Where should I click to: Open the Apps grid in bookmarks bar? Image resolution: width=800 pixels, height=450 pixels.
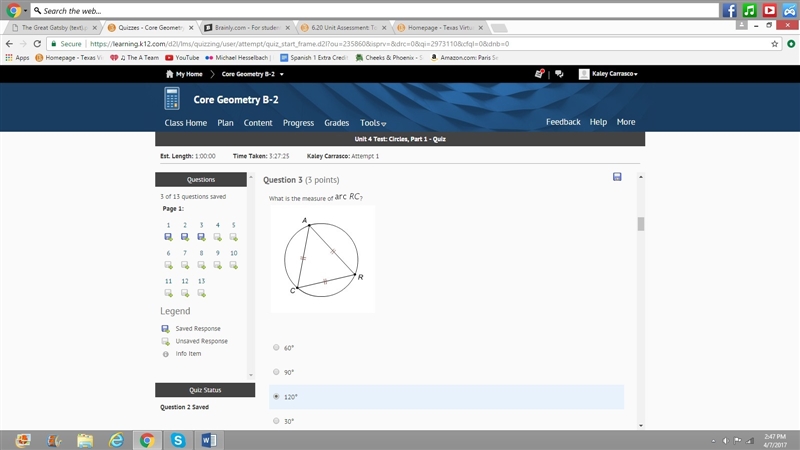17,58
